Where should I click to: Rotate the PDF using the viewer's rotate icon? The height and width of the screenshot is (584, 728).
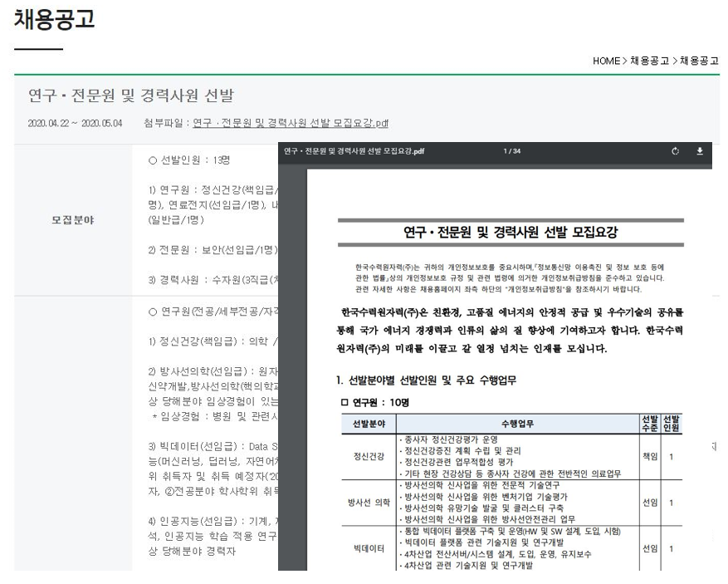(675, 151)
